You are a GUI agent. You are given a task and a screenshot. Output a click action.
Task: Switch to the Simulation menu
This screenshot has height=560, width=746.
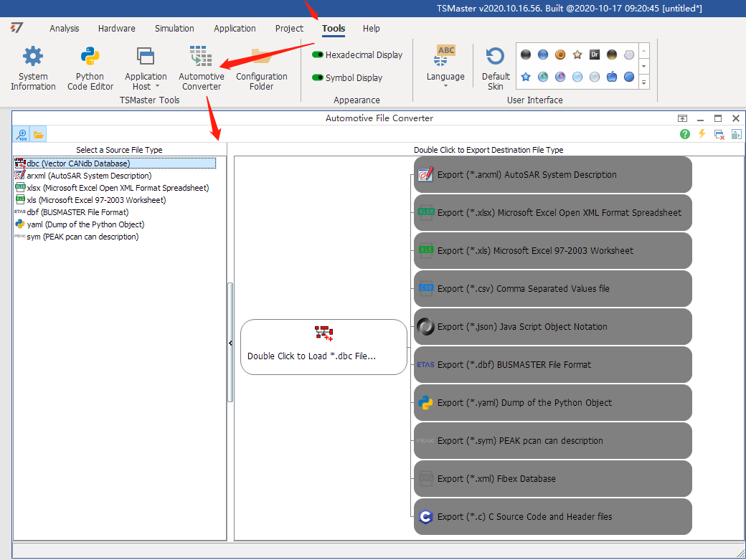click(x=174, y=29)
